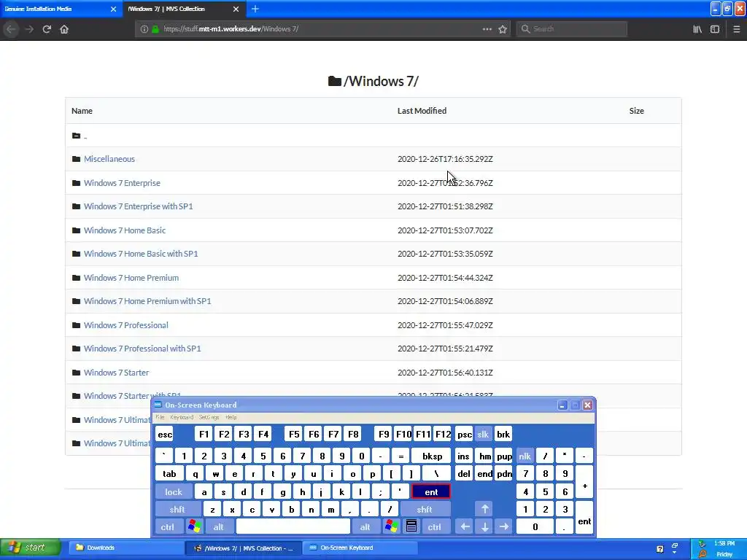This screenshot has width=747, height=560.
Task: Open the page actions three-dots menu
Action: (x=487, y=29)
